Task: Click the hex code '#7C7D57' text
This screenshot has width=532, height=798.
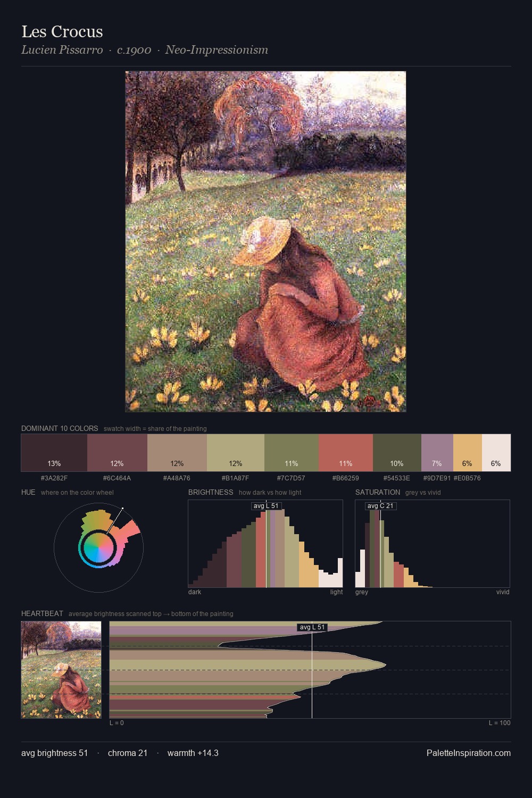Action: tap(291, 478)
